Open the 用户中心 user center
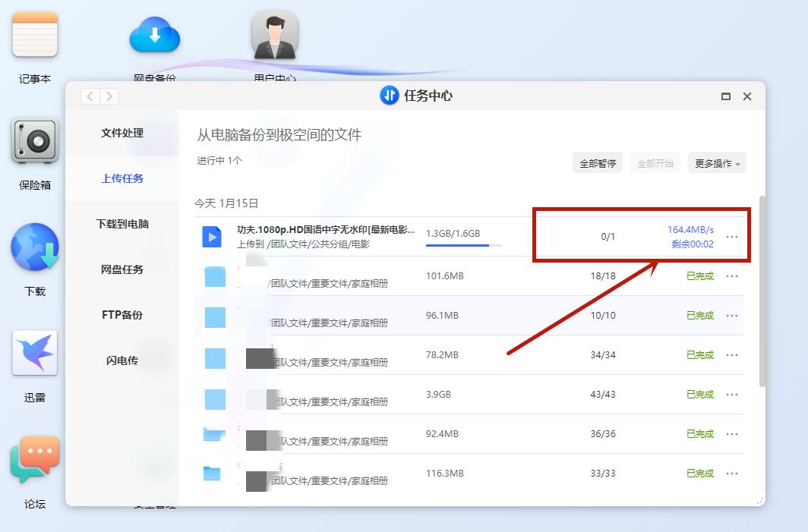 pyautogui.click(x=274, y=35)
